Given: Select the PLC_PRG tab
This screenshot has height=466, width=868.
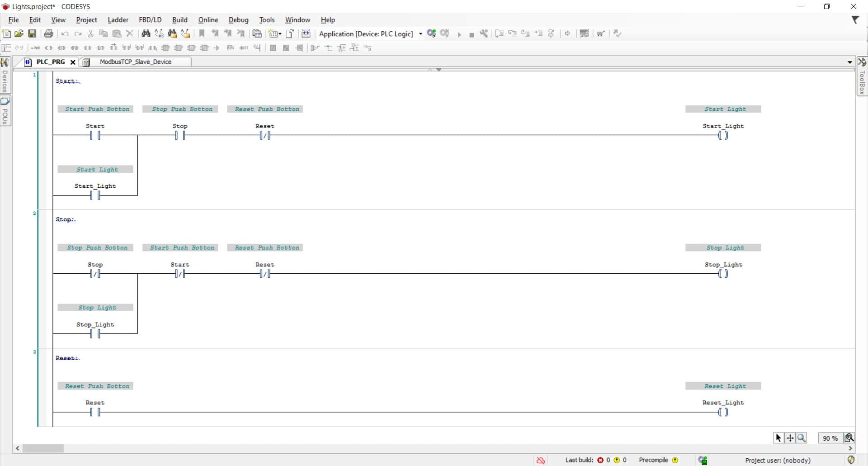Looking at the screenshot, I should tap(50, 62).
